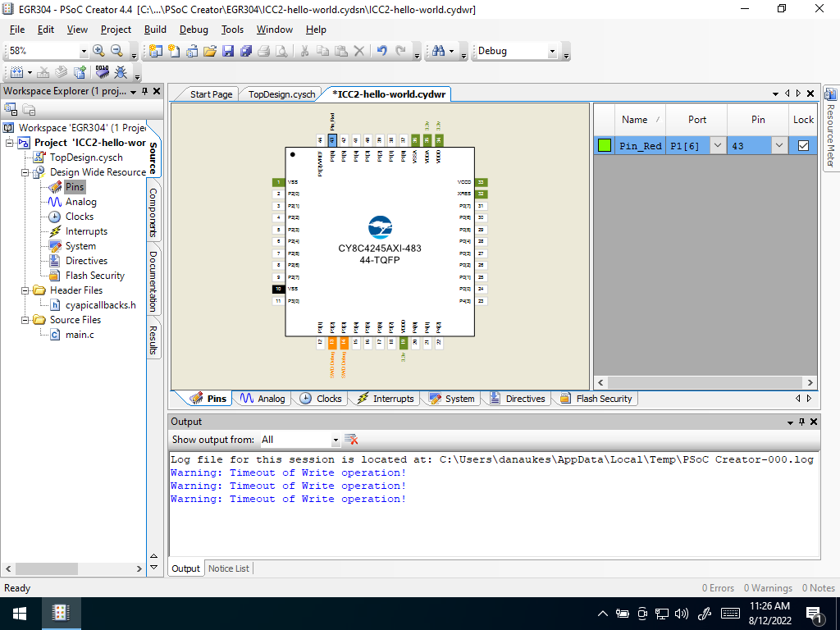Open the Debug menu
This screenshot has width=840, height=630.
click(194, 30)
